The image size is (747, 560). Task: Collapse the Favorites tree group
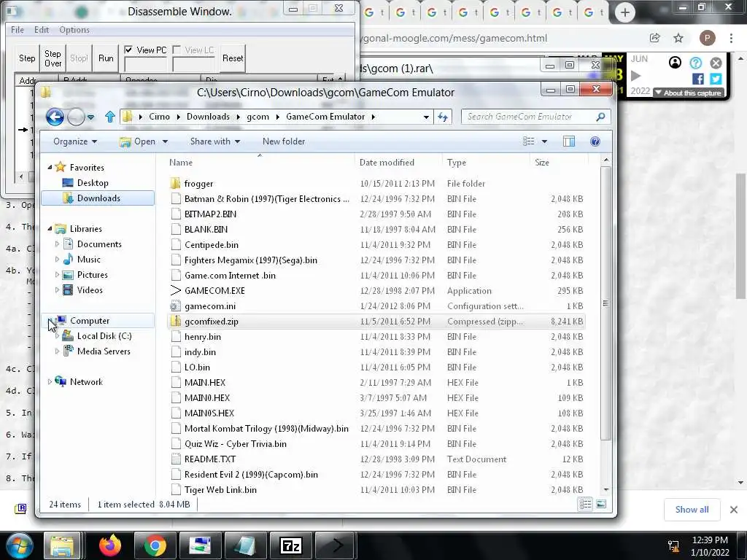click(x=50, y=167)
